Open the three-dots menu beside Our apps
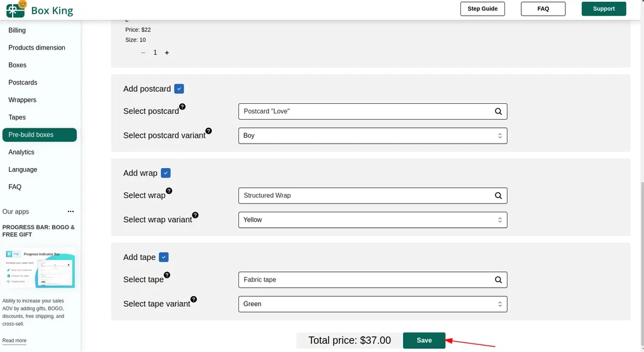 70,212
